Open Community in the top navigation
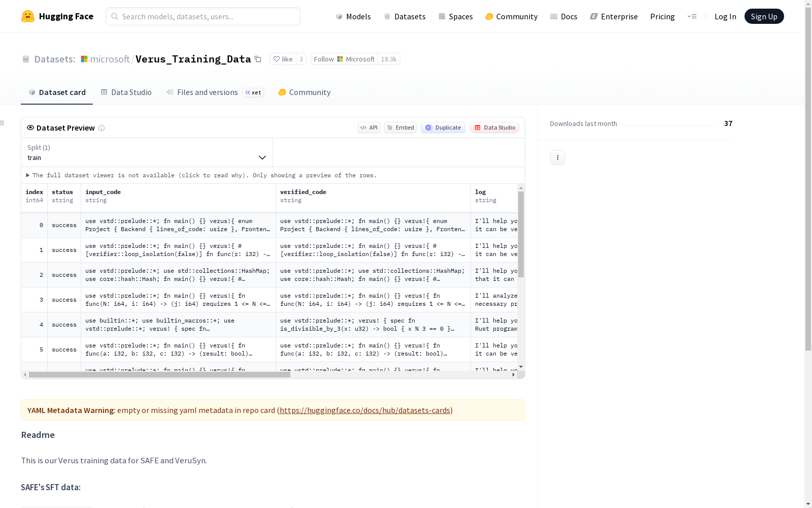Viewport: 812px width, 508px height. coord(512,16)
